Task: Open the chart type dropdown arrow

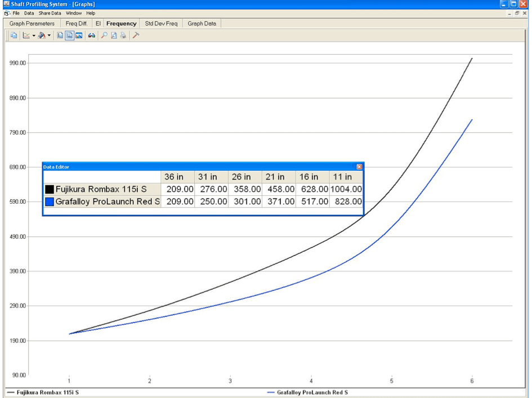Action: (33, 35)
